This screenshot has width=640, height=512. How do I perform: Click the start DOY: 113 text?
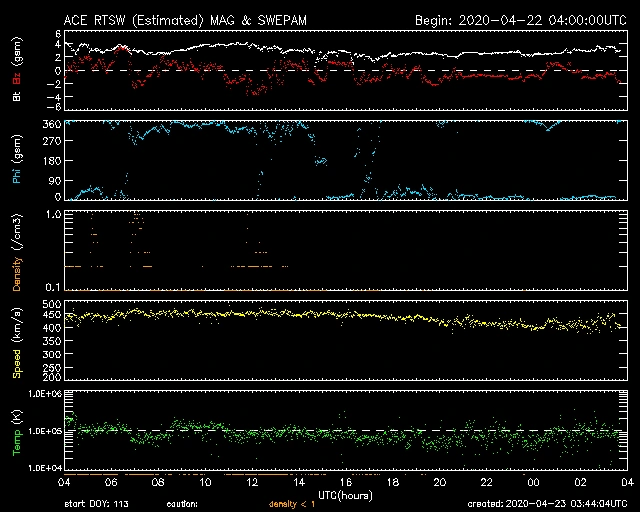point(95,504)
